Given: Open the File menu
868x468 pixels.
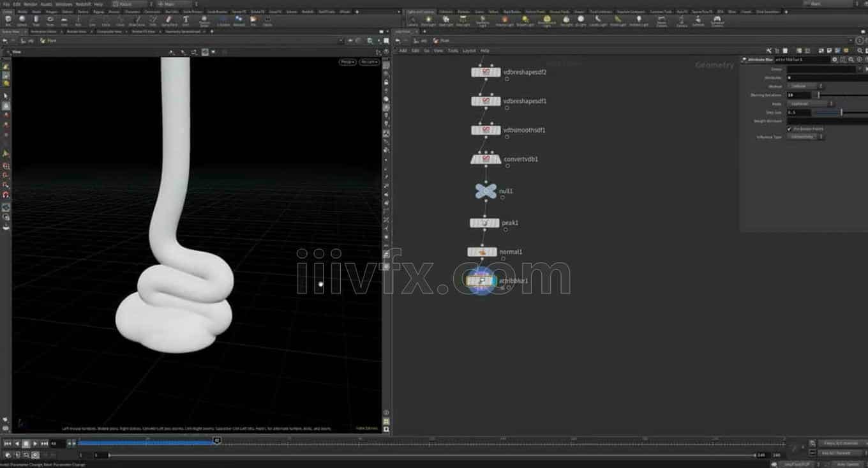Looking at the screenshot, I should [6, 4].
